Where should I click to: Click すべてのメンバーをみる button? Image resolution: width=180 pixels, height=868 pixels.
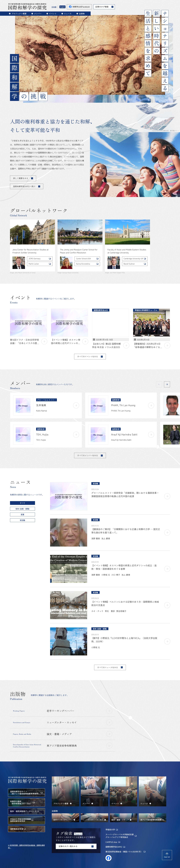[90, 456]
